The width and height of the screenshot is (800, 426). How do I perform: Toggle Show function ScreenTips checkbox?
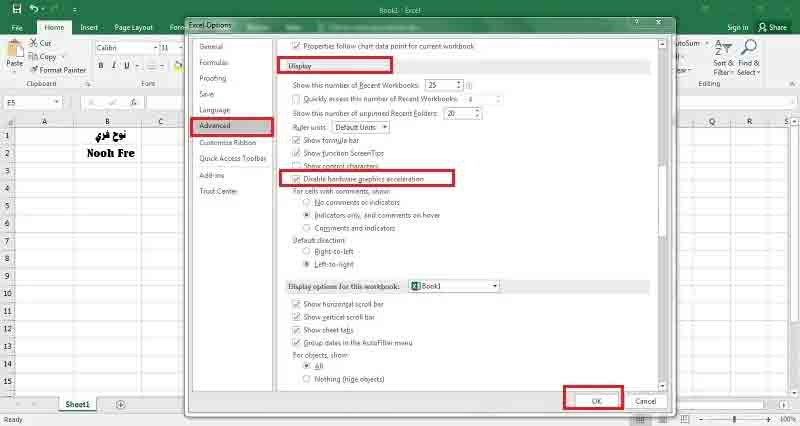[x=296, y=153]
